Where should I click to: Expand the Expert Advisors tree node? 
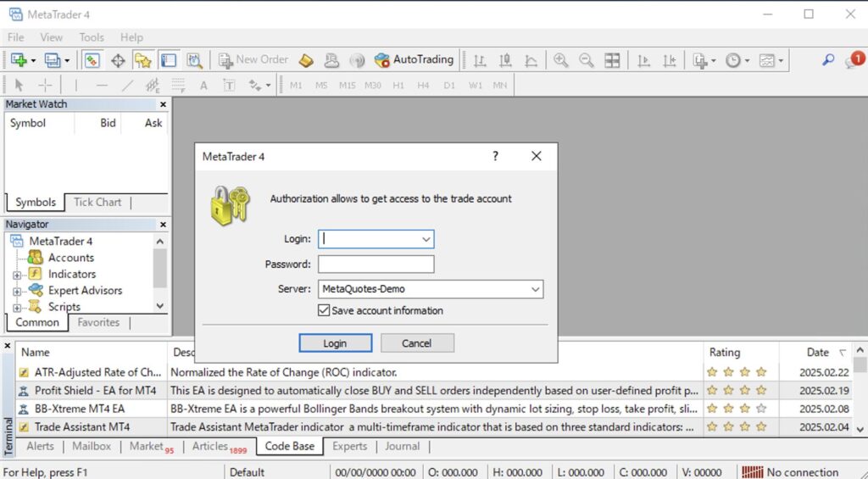coord(17,292)
